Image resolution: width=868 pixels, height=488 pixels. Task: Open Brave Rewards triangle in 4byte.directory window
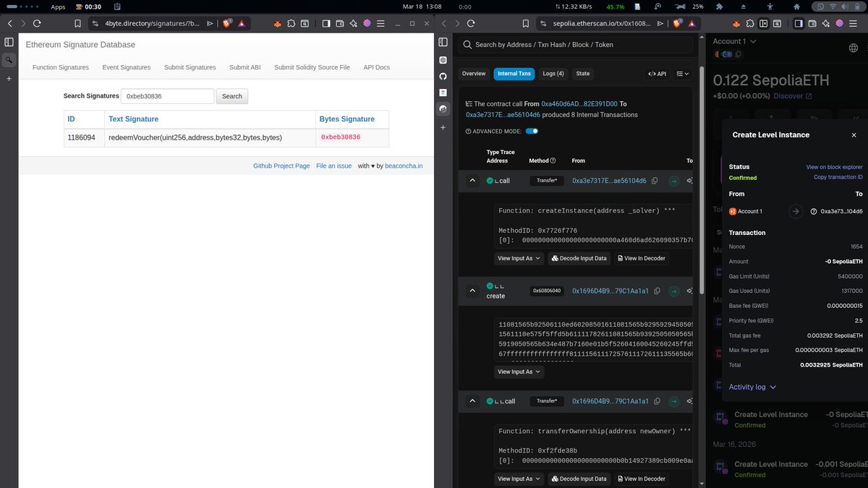pyautogui.click(x=242, y=23)
